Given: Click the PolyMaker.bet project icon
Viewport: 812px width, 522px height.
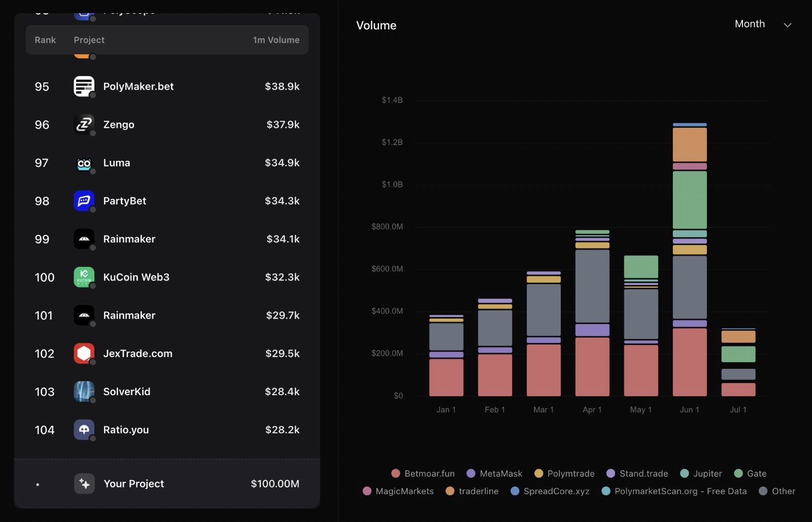Looking at the screenshot, I should click(84, 86).
